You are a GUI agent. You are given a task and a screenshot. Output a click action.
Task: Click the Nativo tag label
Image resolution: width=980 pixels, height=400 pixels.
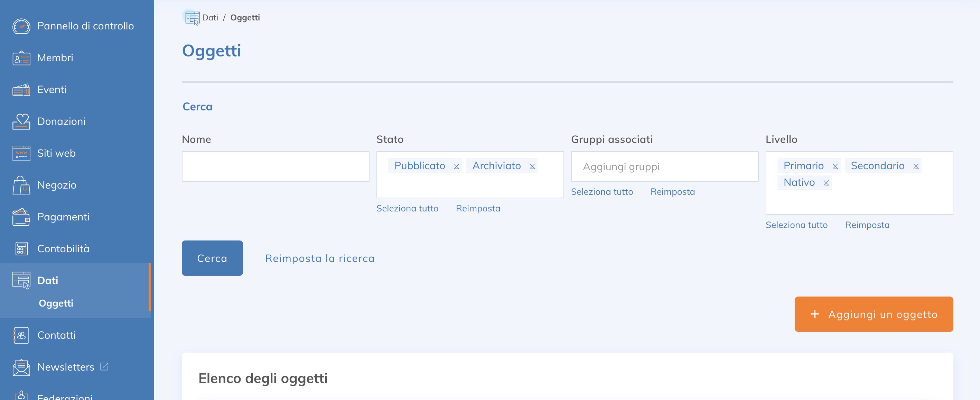(x=799, y=182)
